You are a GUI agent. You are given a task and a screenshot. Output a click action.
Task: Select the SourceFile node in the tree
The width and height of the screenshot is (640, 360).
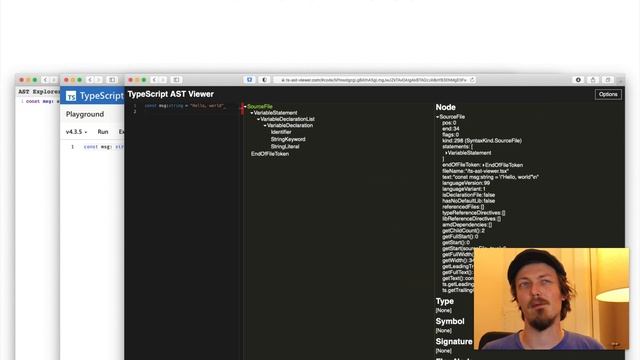[260, 107]
